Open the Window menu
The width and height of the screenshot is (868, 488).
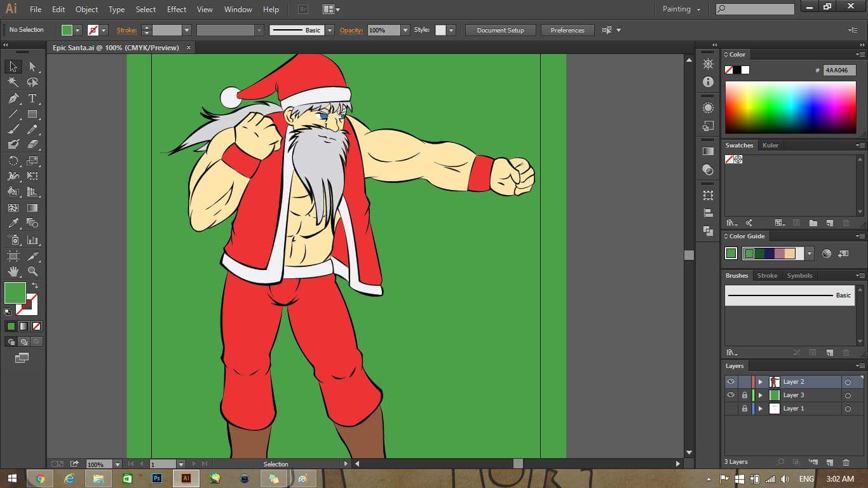pos(238,10)
